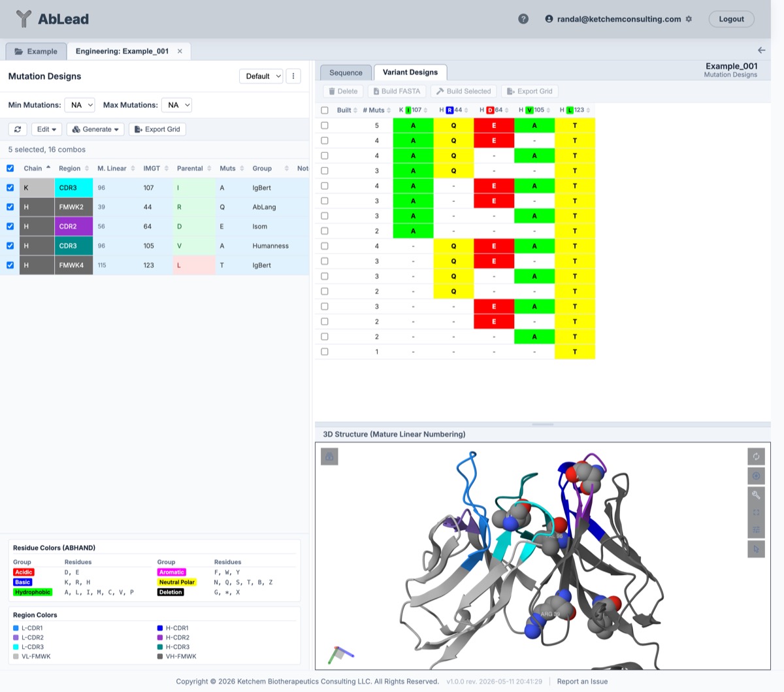784x692 pixels.
Task: Expand the Edit dropdown menu
Action: [x=47, y=129]
